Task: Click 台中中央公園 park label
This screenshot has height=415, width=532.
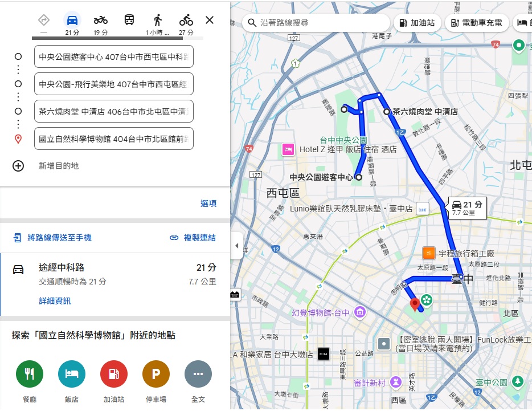Action: (x=343, y=140)
